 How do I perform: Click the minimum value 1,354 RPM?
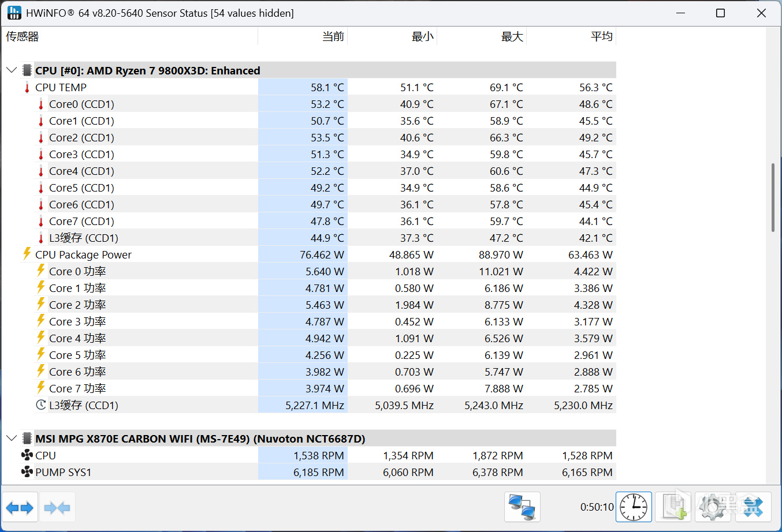[408, 456]
